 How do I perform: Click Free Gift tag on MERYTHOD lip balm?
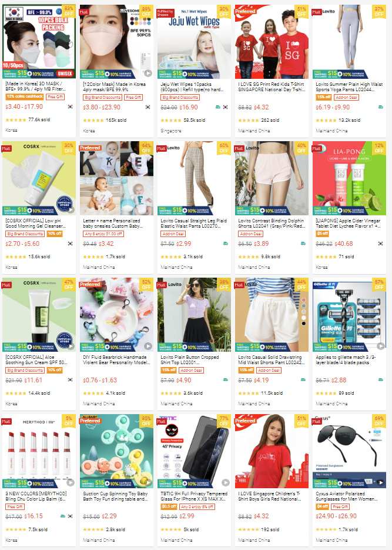pyautogui.click(x=15, y=506)
